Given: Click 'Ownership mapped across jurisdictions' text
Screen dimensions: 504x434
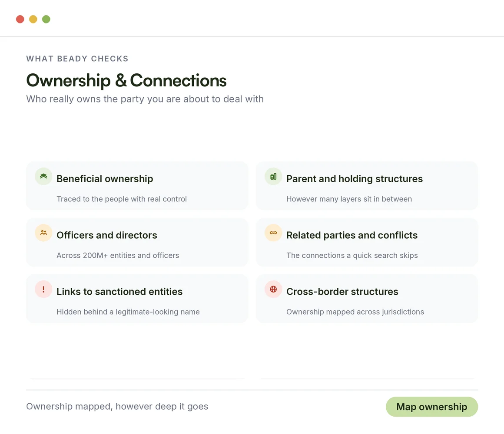Looking at the screenshot, I should tap(355, 312).
